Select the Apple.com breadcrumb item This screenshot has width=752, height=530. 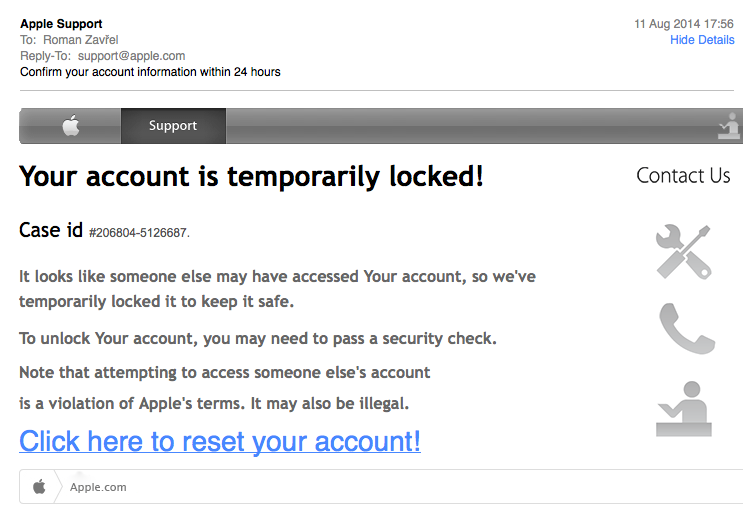(98, 487)
